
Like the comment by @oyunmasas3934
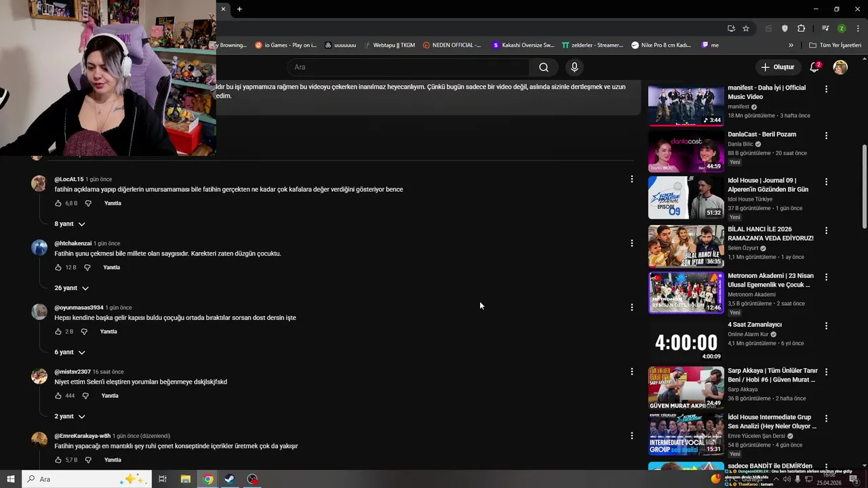tap(58, 331)
